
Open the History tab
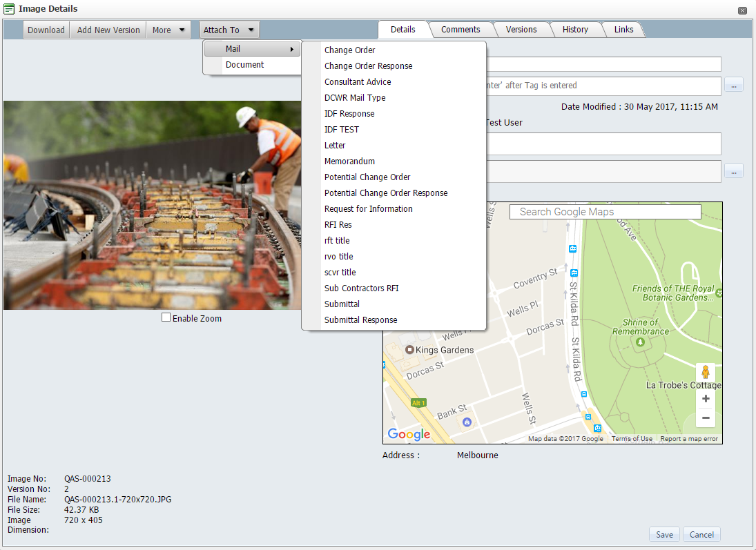[x=575, y=30]
